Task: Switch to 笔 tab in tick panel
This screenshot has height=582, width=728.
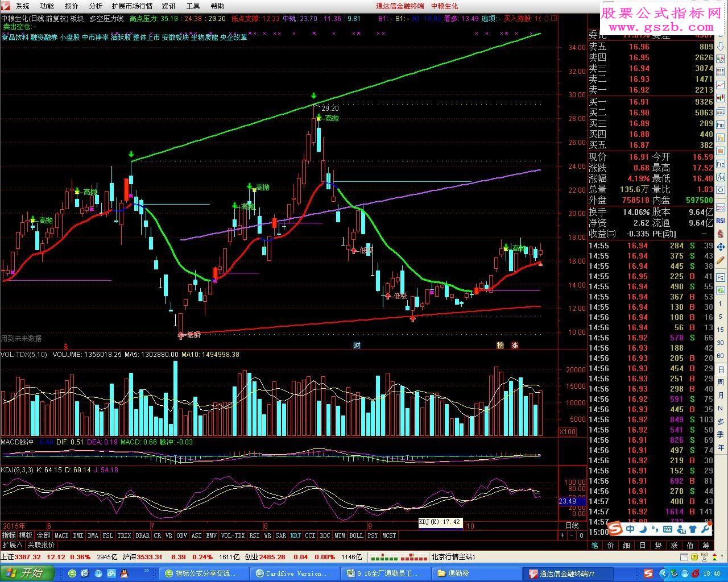Action: [595, 545]
